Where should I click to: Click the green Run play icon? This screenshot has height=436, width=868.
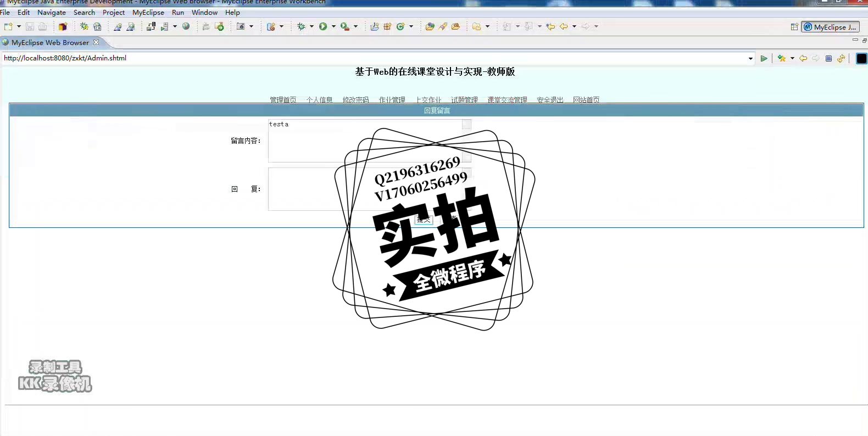tap(323, 26)
